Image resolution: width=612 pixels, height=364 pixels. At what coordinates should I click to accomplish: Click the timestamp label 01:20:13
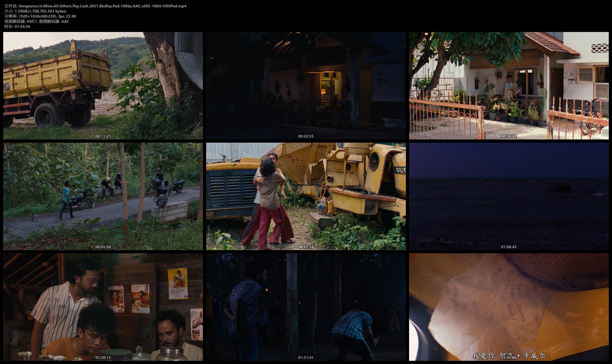103,358
